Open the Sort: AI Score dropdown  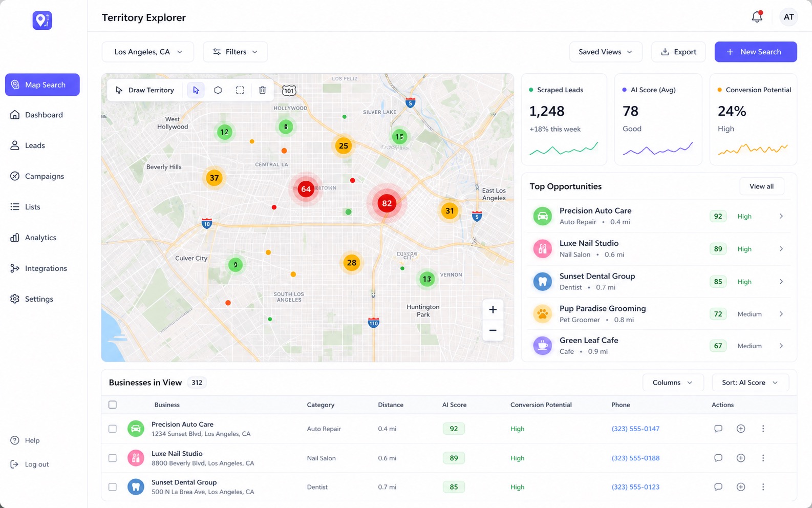pyautogui.click(x=750, y=383)
